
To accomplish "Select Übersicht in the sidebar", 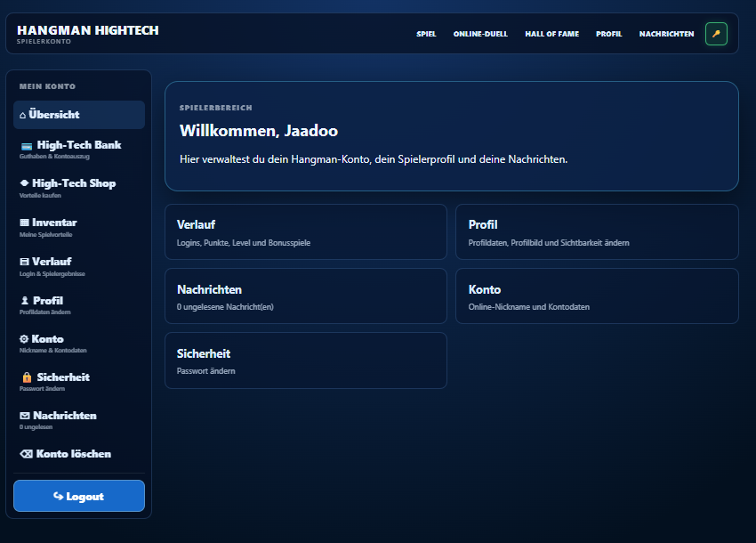I will [x=79, y=115].
